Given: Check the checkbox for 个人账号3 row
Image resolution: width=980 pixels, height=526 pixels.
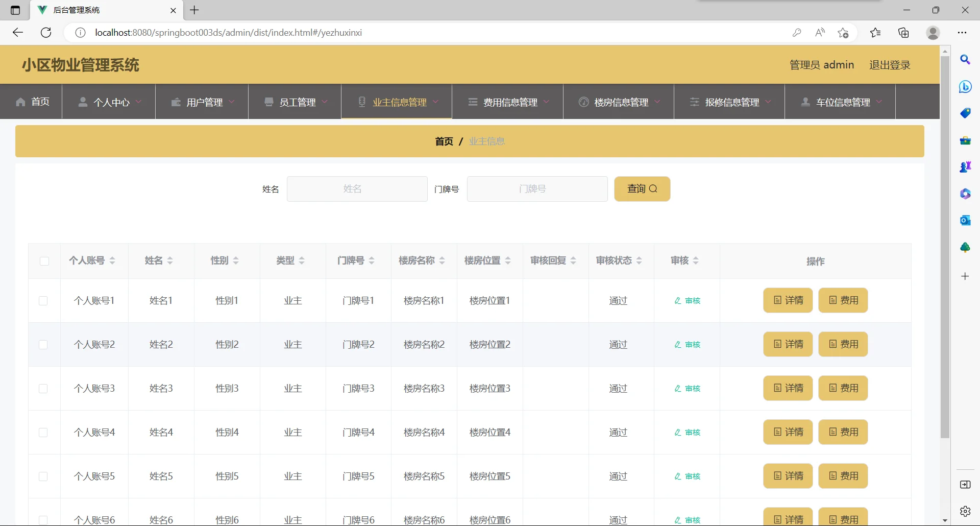Looking at the screenshot, I should (x=43, y=389).
